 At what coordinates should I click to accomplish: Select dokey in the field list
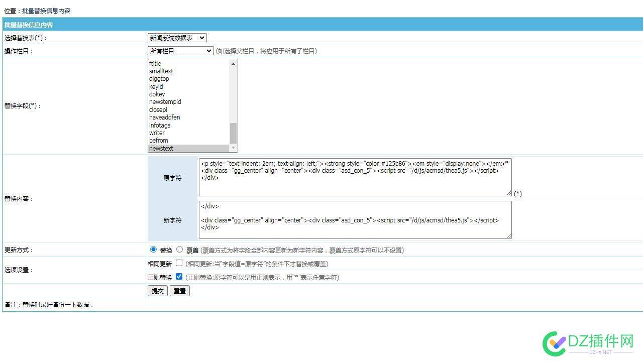click(x=188, y=94)
